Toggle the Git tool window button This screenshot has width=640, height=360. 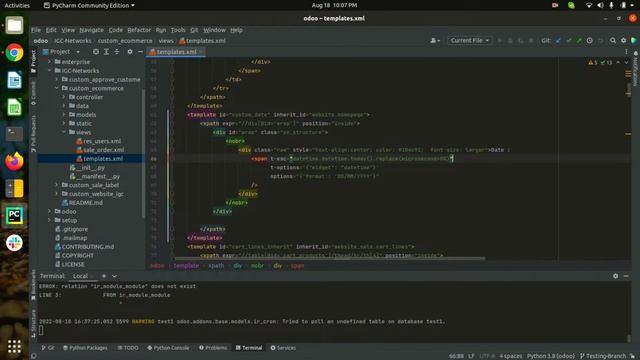pos(48,348)
